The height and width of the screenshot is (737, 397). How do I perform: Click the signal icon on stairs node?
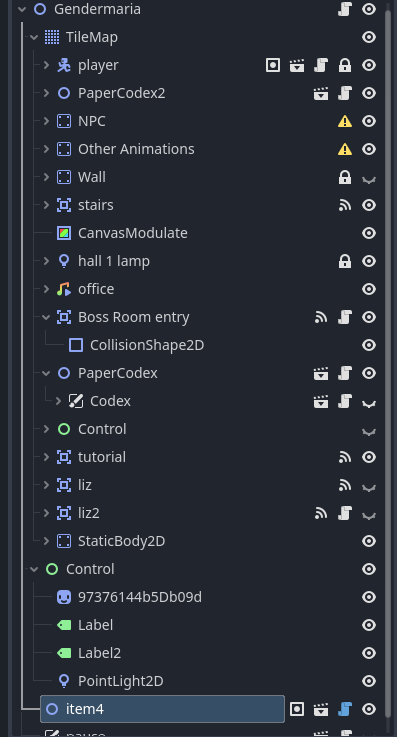(x=345, y=205)
